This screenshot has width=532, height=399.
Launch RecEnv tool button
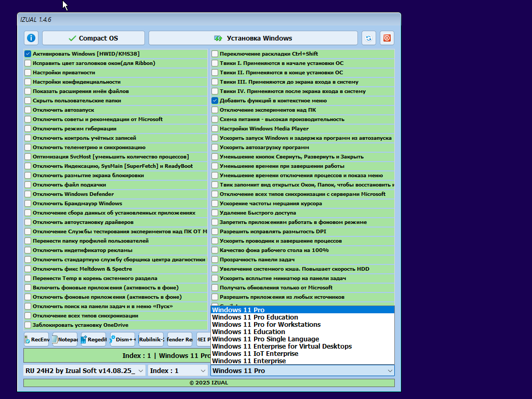pyautogui.click(x=37, y=339)
